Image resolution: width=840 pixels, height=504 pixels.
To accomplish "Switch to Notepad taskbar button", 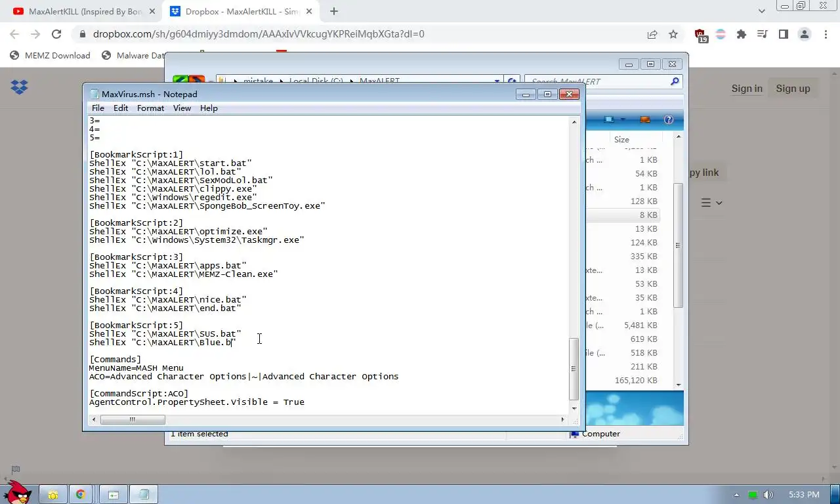I will coord(144,495).
